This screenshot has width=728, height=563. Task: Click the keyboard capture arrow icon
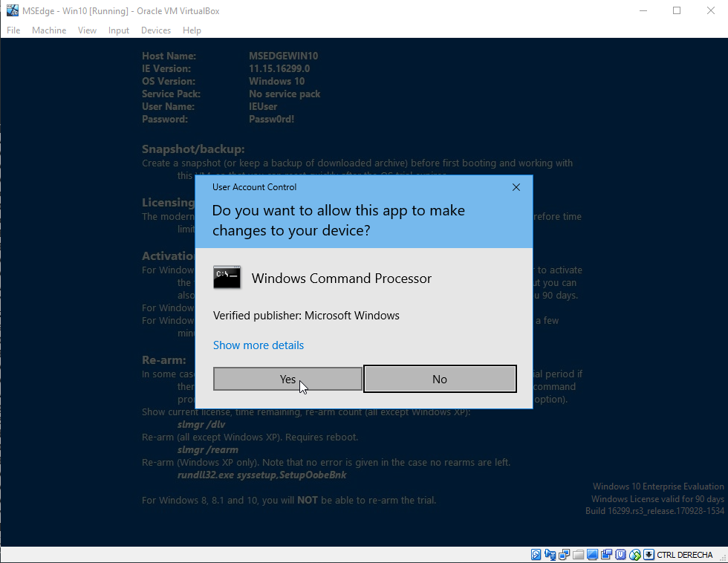(649, 555)
